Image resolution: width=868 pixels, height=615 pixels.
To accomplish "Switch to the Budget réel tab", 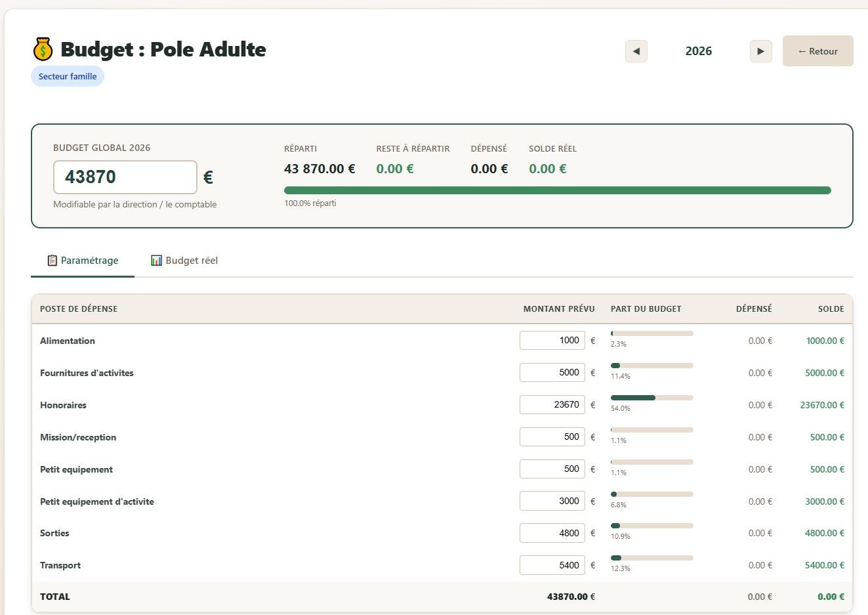I will point(184,261).
